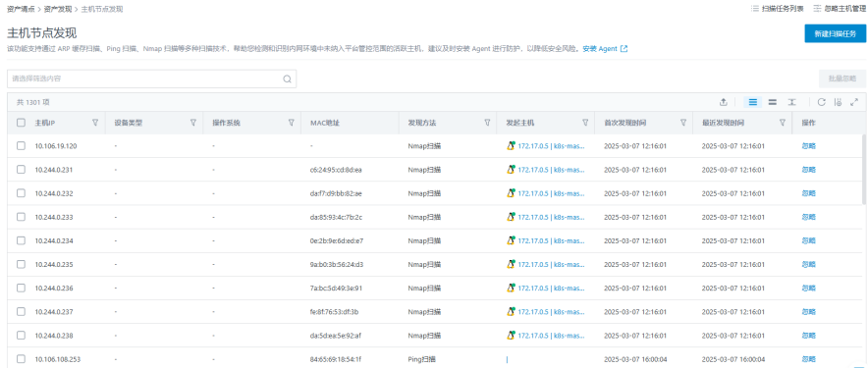The width and height of the screenshot is (868, 368).
Task: Click the table's vertical scrollbar
Action: pyautogui.click(x=865, y=170)
